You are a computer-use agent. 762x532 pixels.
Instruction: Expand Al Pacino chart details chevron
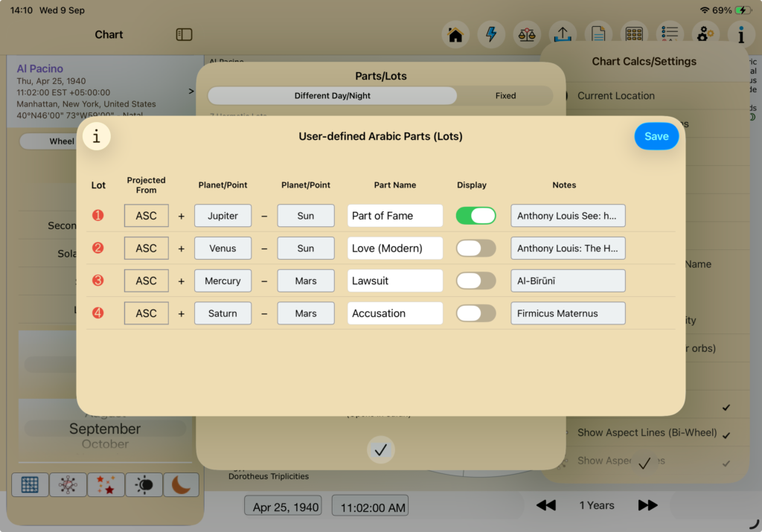191,91
